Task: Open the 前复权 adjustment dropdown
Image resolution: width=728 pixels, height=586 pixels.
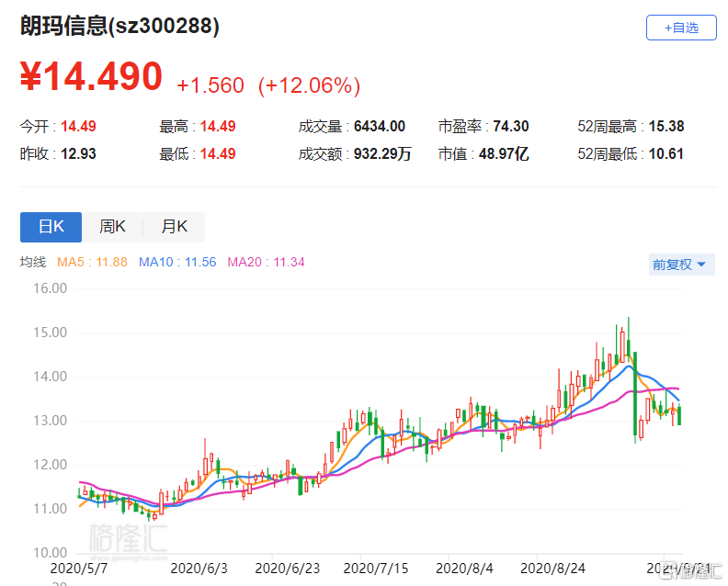Action: [x=681, y=265]
